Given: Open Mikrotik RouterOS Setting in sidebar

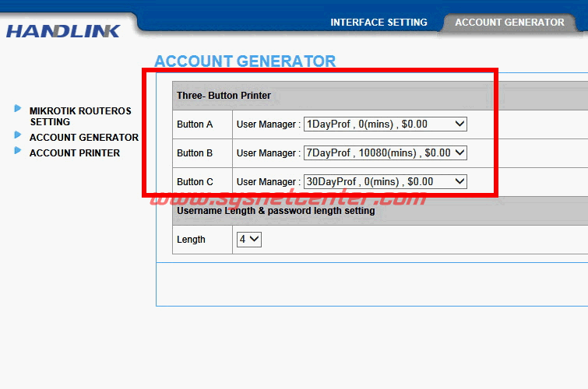Looking at the screenshot, I should pyautogui.click(x=80, y=117).
